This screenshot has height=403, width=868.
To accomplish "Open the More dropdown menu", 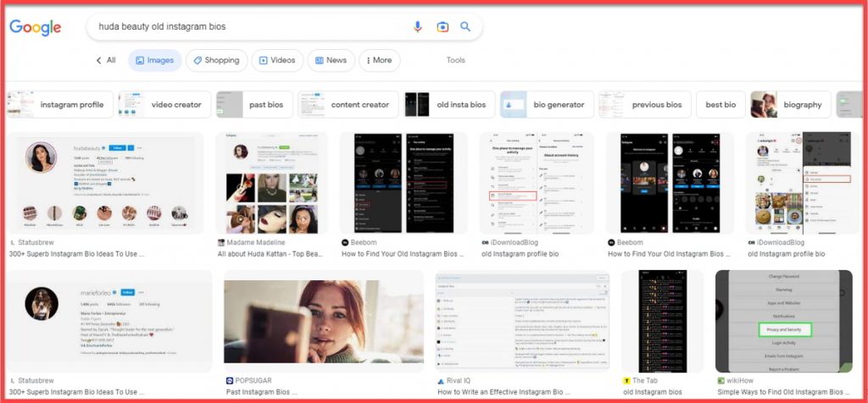I will [x=379, y=60].
